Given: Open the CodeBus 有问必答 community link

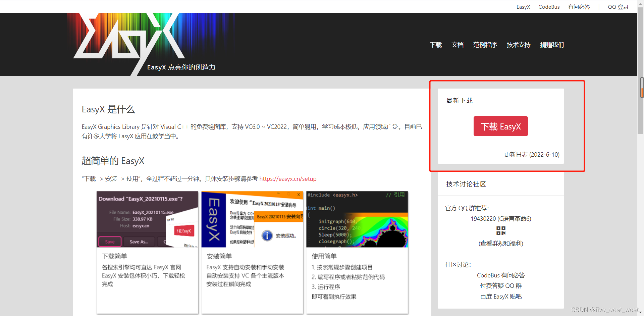Looking at the screenshot, I should pos(501,275).
